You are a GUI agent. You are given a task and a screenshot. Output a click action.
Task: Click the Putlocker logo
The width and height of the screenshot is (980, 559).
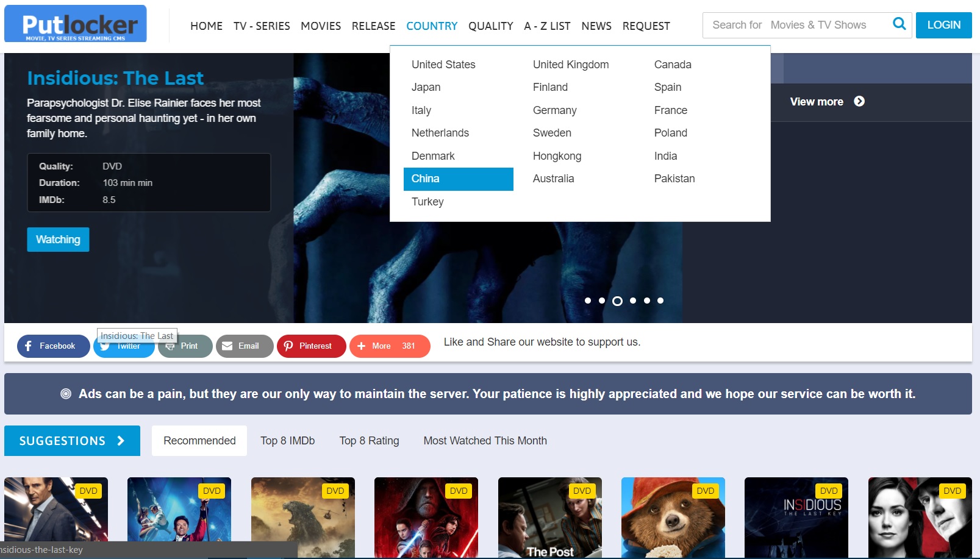click(76, 24)
